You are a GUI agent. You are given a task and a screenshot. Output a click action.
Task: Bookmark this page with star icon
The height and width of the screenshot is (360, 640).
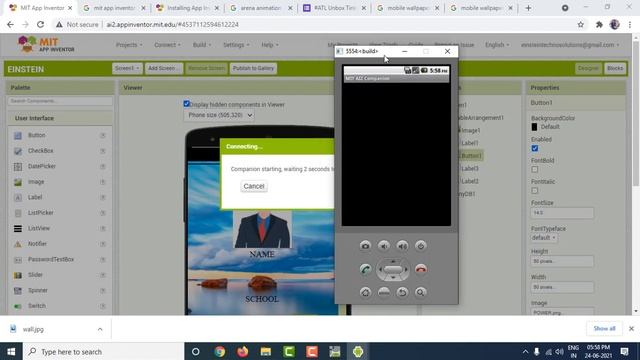580,24
